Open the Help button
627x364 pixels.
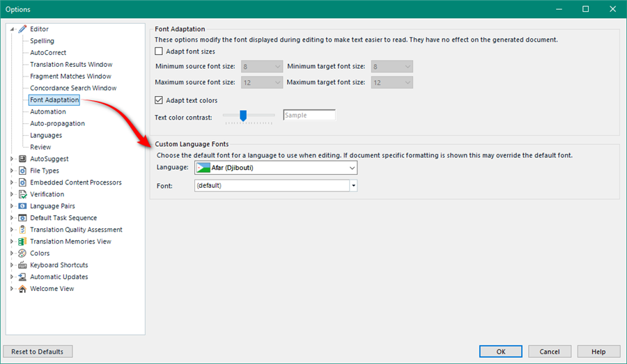pyautogui.click(x=598, y=351)
